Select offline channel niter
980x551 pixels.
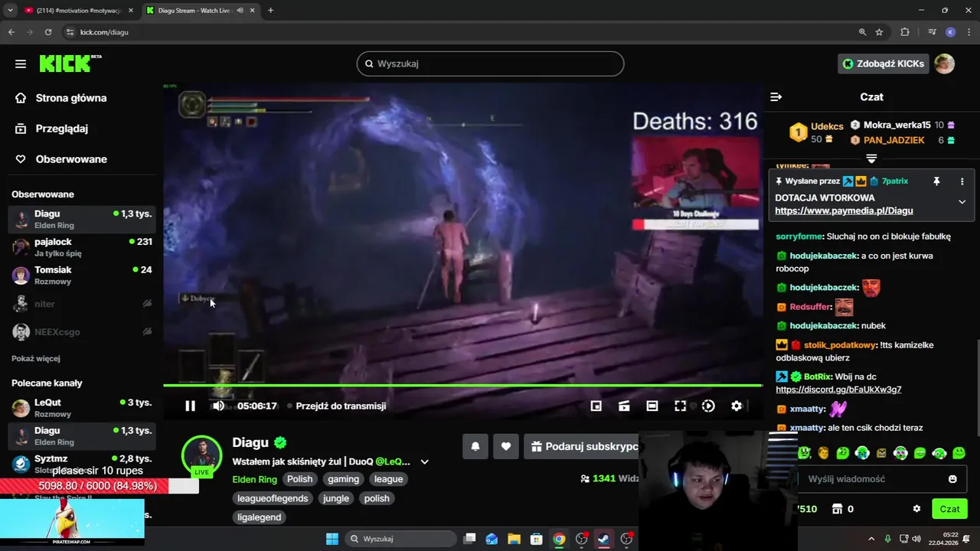coord(82,304)
